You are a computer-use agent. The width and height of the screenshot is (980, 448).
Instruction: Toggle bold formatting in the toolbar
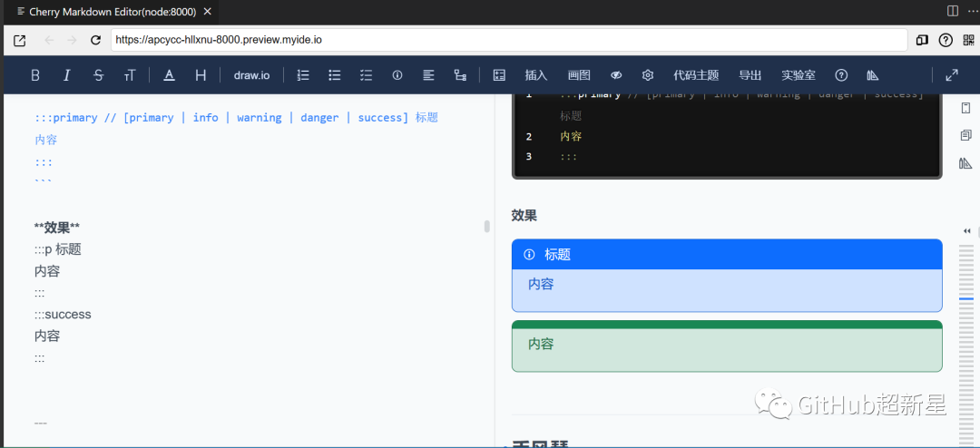(x=35, y=75)
